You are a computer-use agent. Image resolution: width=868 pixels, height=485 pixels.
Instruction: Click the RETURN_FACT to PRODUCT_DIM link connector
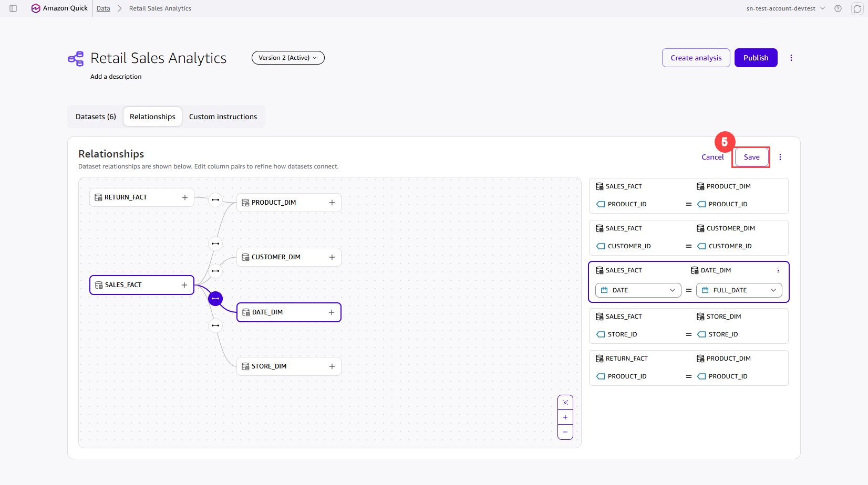[x=215, y=200]
